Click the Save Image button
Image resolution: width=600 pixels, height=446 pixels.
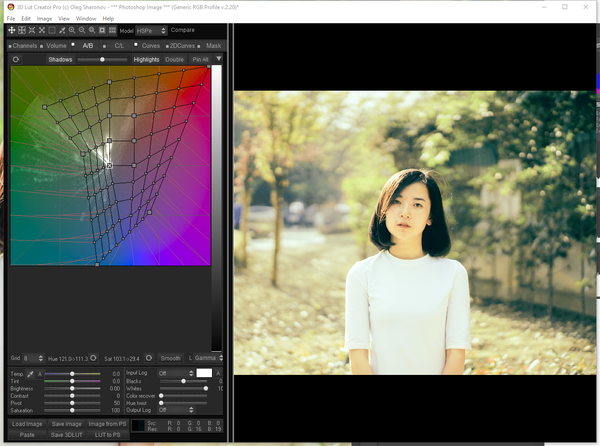click(67, 424)
